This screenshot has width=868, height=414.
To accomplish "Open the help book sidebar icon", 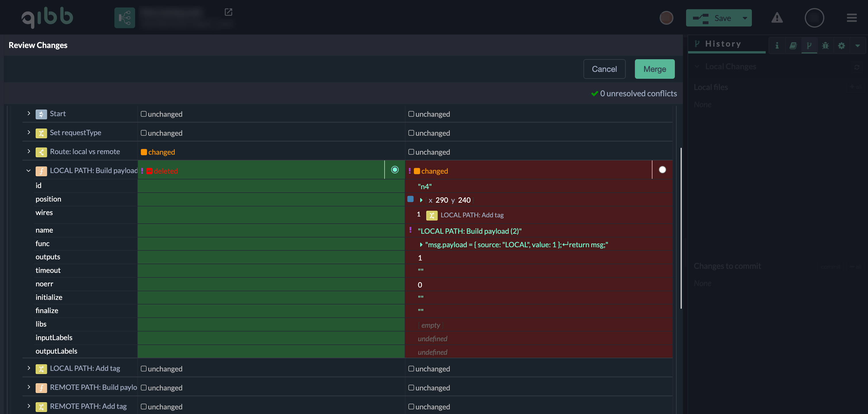I will pos(793,45).
